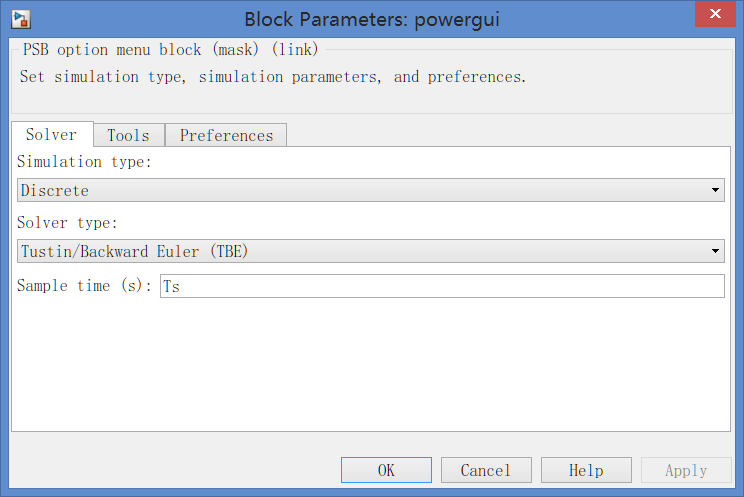Click the PSB option menu block heading
Viewport: 744px width, 497px height.
point(170,49)
